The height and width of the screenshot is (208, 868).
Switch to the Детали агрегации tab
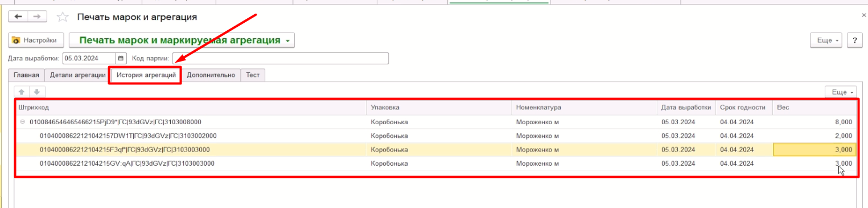coord(77,75)
